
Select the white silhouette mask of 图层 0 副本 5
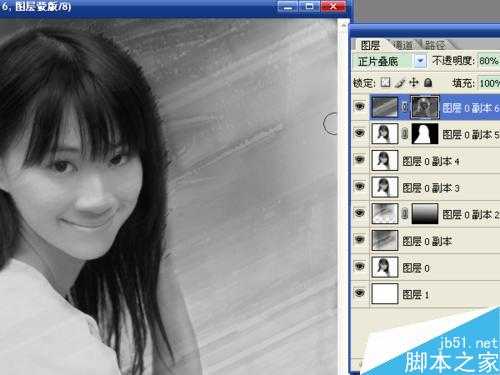(425, 134)
